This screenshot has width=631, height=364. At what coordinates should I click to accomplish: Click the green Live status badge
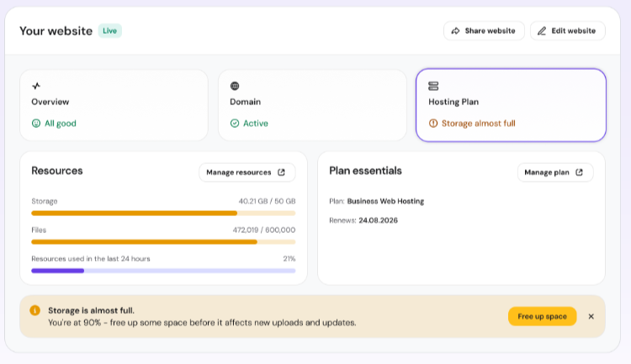point(110,31)
